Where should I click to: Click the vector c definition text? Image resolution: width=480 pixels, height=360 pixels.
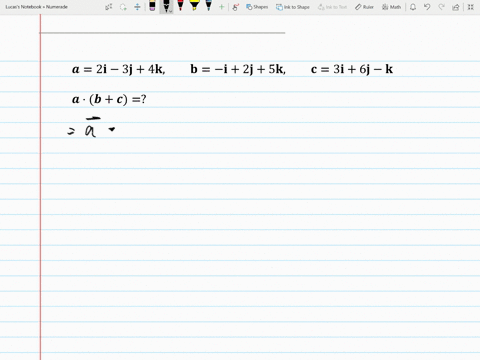(352, 69)
